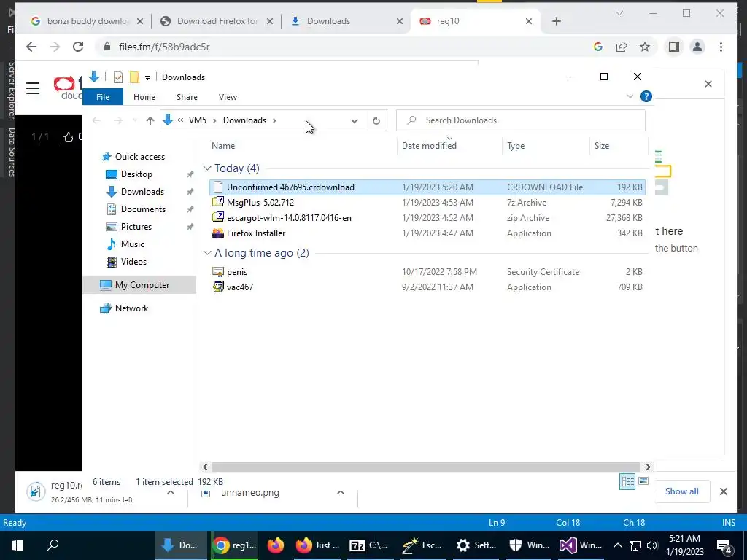Click the Downloads breadcrumb segment
This screenshot has width=747, height=560.
pos(244,120)
